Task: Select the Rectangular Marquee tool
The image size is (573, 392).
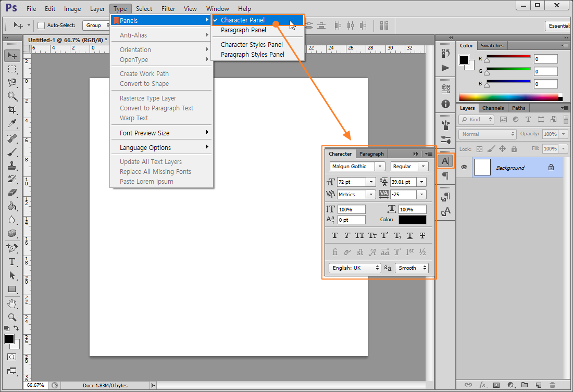Action: [12, 69]
